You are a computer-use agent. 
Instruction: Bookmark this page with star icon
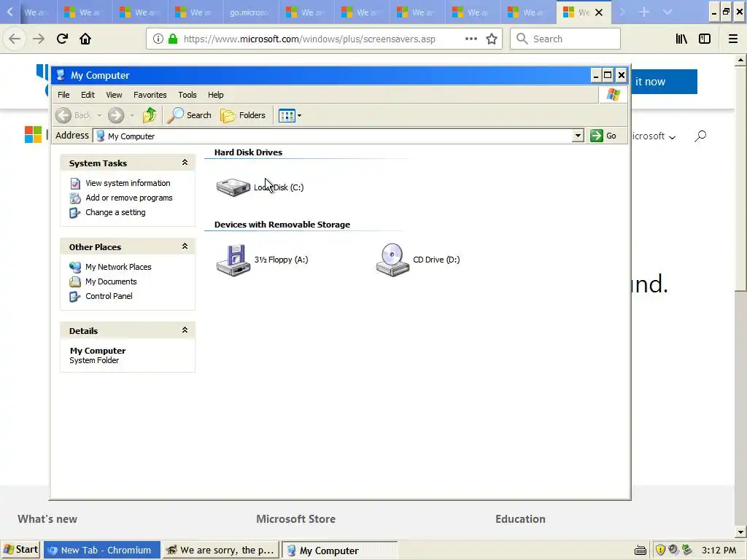click(x=492, y=39)
